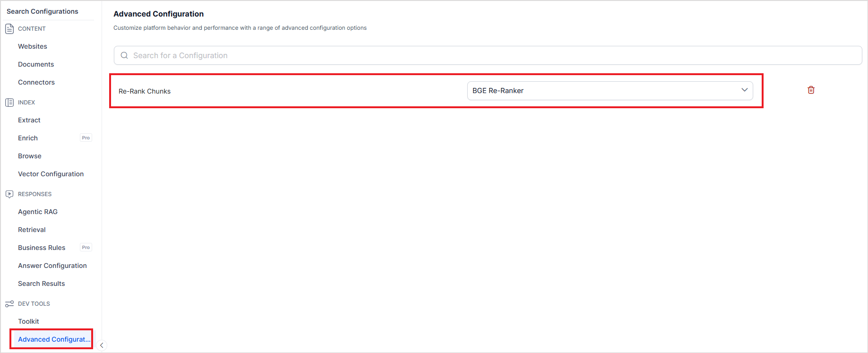Click the search magnifier icon
Viewport: 868px width, 353px height.
(124, 55)
